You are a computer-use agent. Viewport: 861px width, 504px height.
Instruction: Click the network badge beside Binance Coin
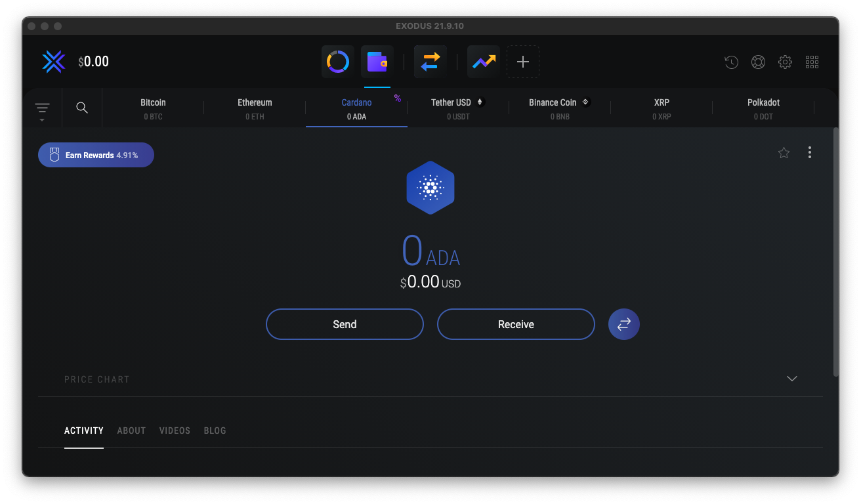click(585, 102)
